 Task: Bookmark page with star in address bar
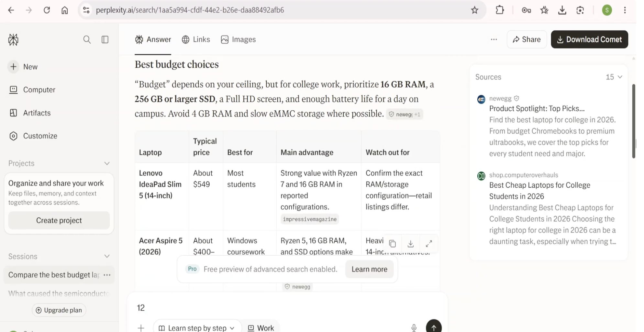pyautogui.click(x=474, y=10)
